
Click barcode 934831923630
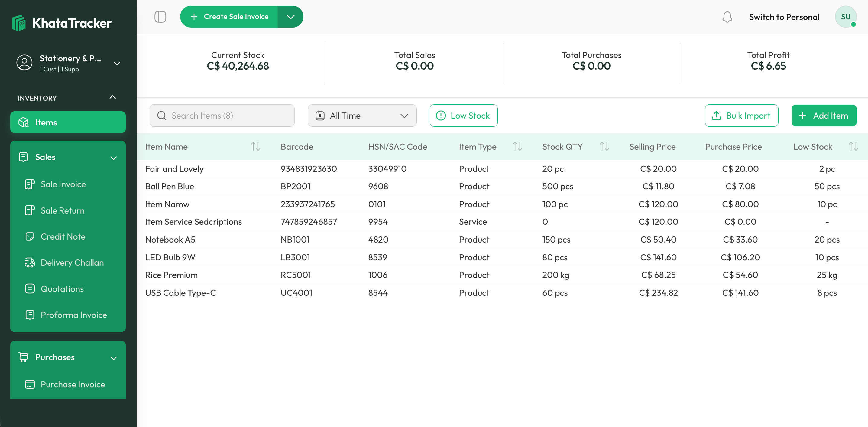coord(309,169)
